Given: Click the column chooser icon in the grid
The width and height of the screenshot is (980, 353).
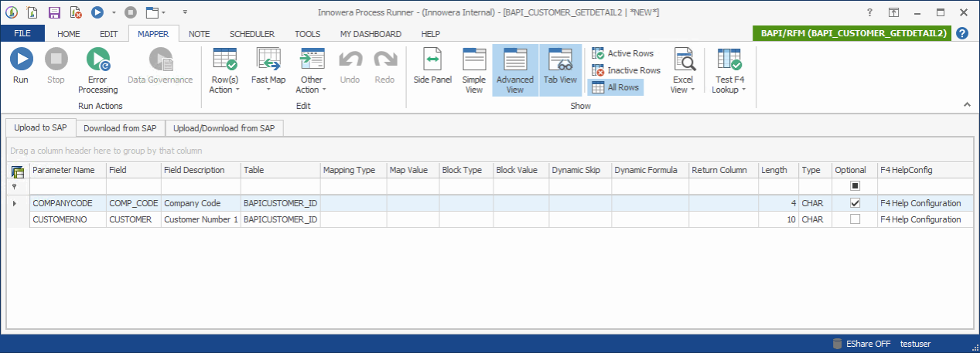Looking at the screenshot, I should [18, 171].
